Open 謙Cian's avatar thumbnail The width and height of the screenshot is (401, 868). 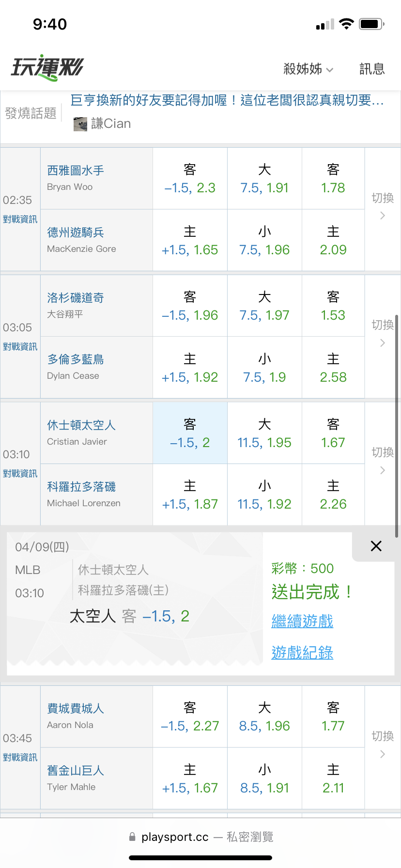(80, 124)
